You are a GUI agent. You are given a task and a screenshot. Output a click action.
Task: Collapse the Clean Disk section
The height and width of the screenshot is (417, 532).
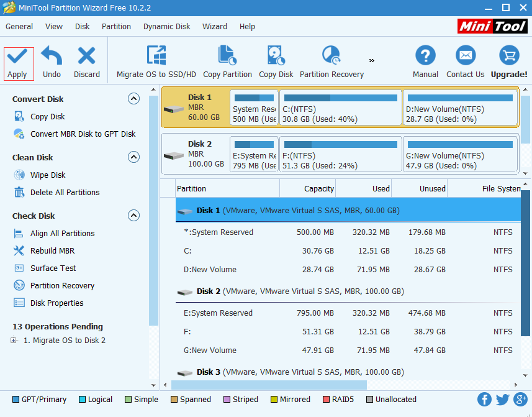click(x=133, y=157)
